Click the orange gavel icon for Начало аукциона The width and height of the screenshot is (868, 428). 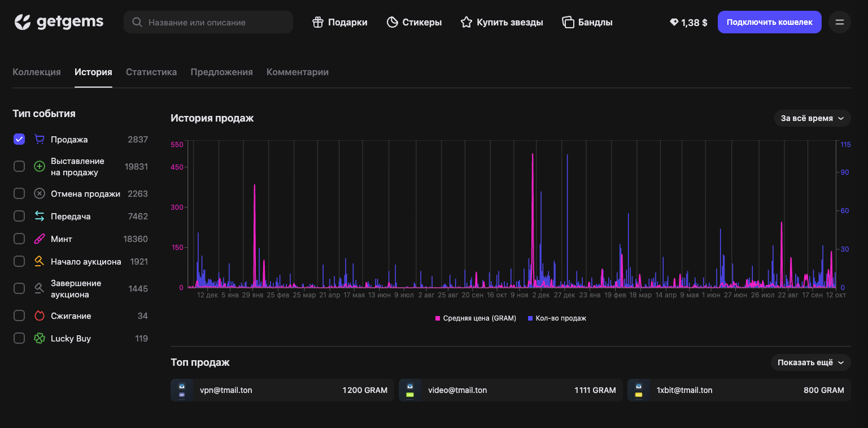pyautogui.click(x=40, y=261)
